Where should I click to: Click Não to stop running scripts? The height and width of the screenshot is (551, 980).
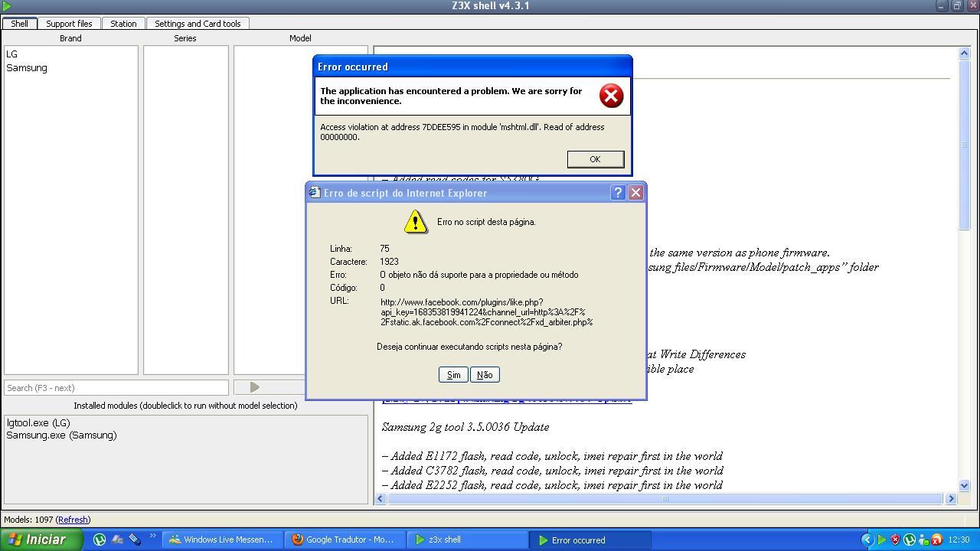pyautogui.click(x=485, y=374)
